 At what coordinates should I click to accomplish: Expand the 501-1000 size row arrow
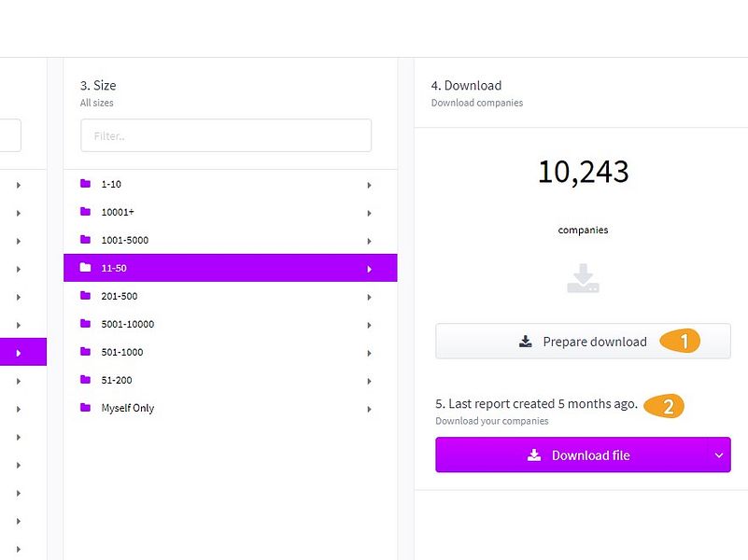tap(369, 353)
